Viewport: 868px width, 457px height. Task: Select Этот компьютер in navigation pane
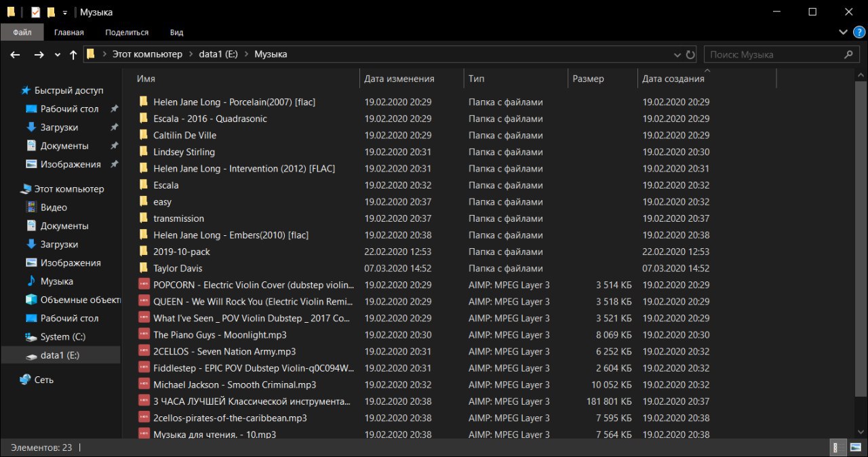pyautogui.click(x=69, y=189)
